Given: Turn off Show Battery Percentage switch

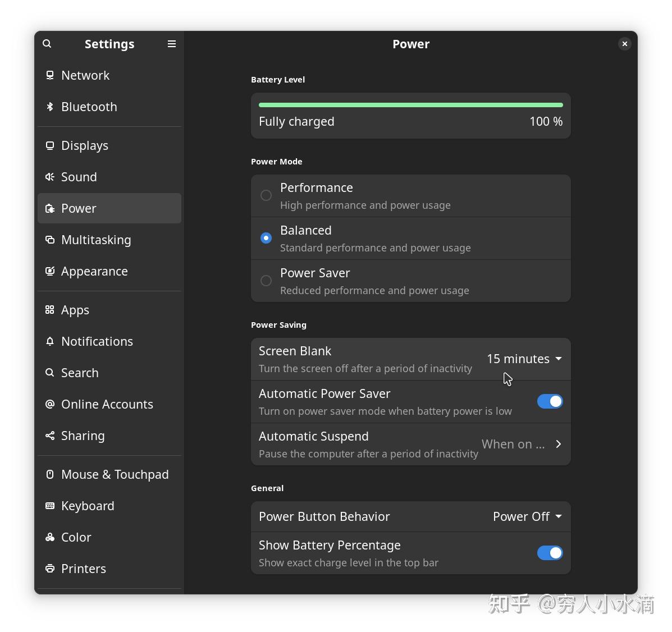Looking at the screenshot, I should pos(550,553).
